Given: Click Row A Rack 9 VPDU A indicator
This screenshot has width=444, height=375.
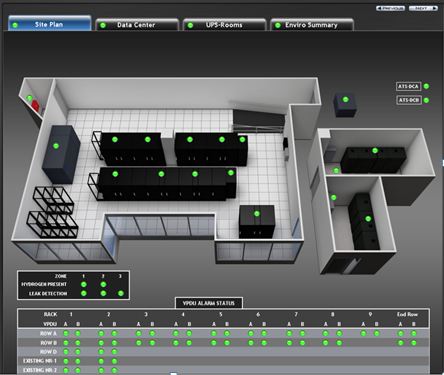Looking at the screenshot, I should point(363,333).
